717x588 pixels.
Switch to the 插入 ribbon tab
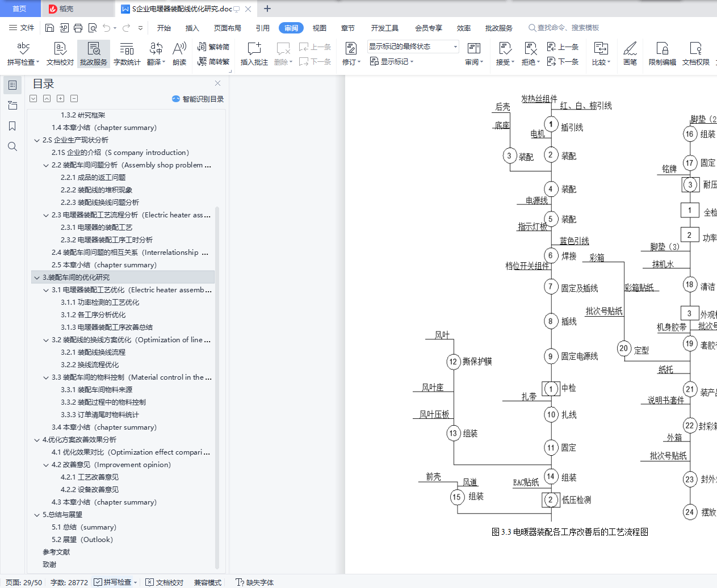(x=192, y=28)
